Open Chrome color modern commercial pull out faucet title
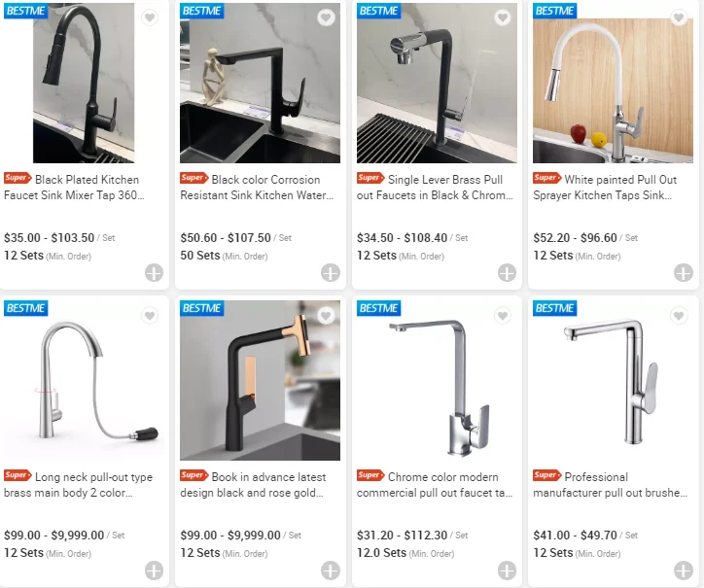Viewport: 704px width, 588px height. 435,485
